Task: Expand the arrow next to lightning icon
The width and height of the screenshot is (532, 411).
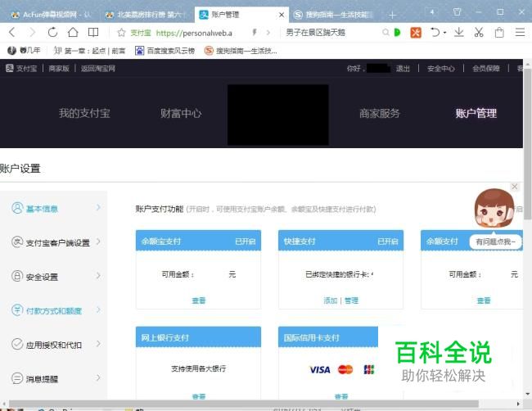Action: coord(268,33)
